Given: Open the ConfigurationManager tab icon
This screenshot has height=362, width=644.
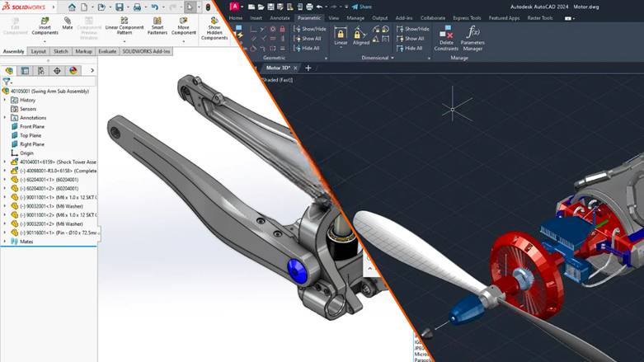Looking at the screenshot, I should (41, 71).
